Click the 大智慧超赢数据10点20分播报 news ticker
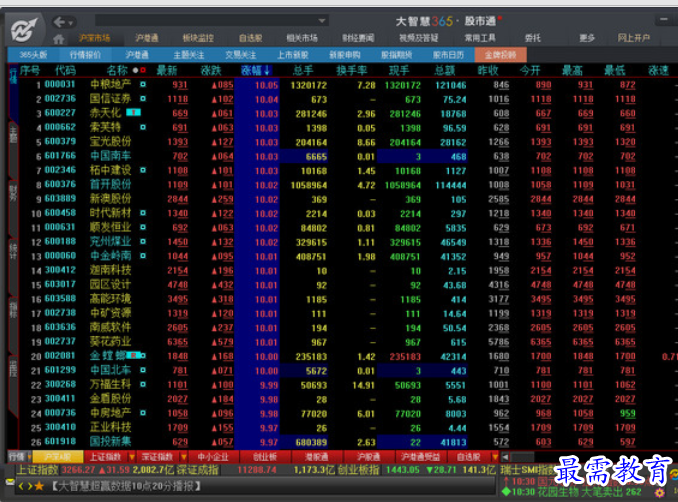The image size is (678, 502). click(127, 486)
